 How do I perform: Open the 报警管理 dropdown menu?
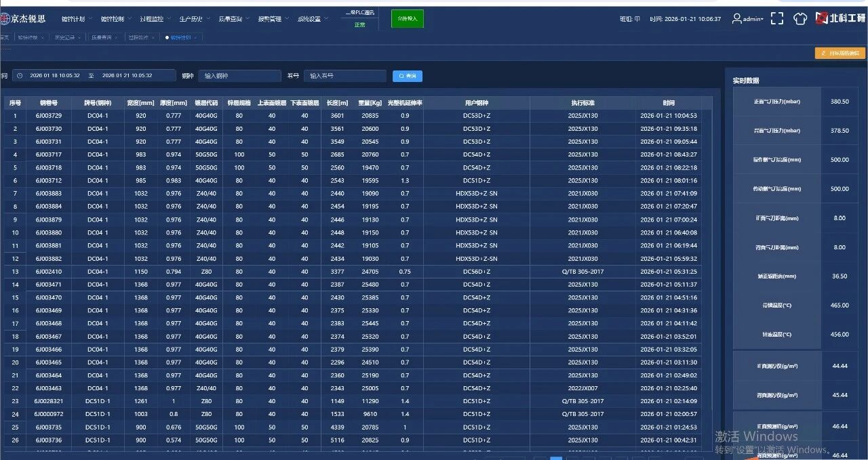click(273, 19)
